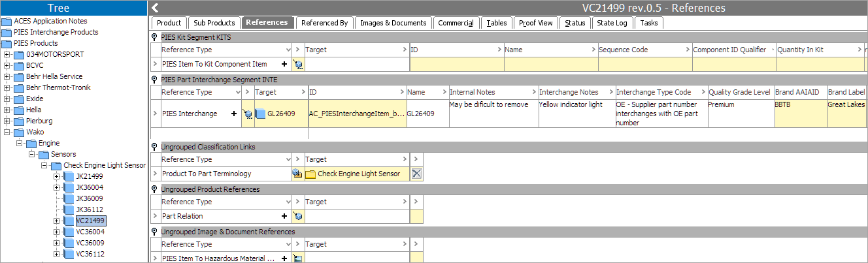Collapse the Wako tree node

pos(7,132)
